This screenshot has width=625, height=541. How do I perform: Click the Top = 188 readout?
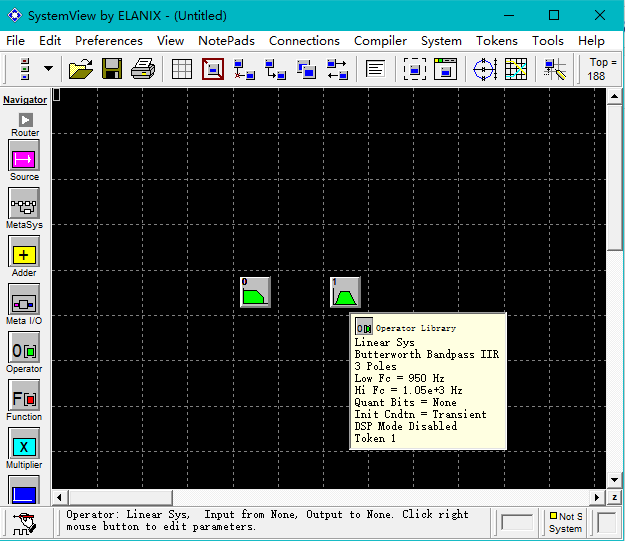click(x=602, y=69)
